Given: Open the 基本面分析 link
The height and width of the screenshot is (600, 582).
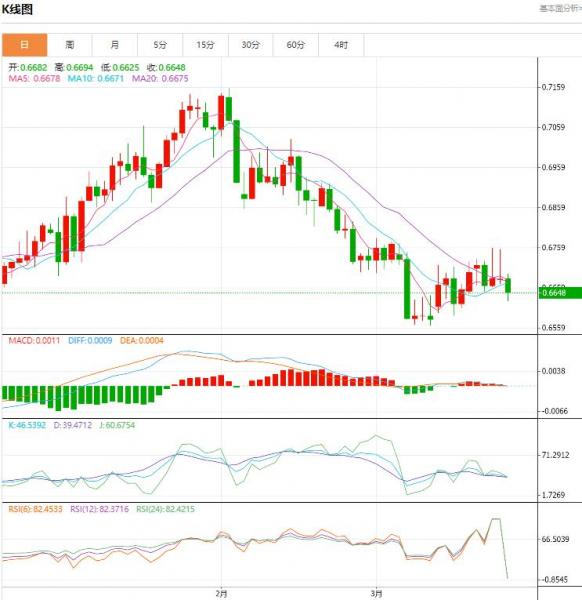Looking at the screenshot, I should (561, 8).
